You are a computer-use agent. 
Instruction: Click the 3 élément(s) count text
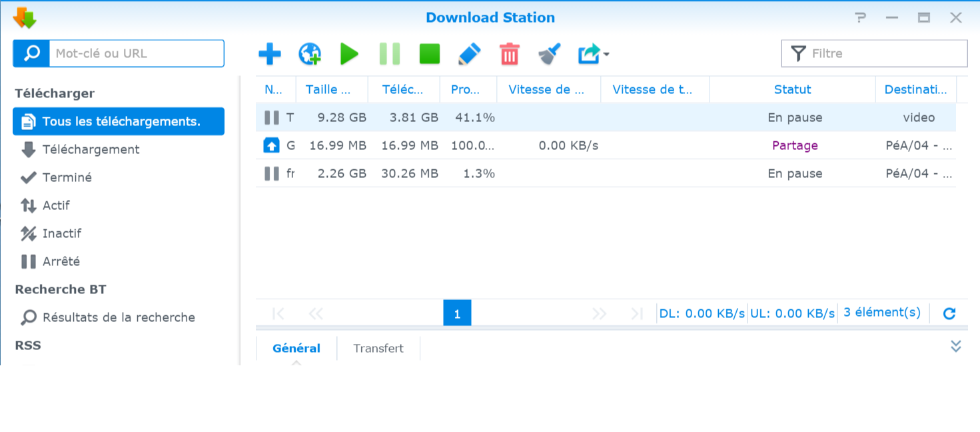pyautogui.click(x=882, y=313)
